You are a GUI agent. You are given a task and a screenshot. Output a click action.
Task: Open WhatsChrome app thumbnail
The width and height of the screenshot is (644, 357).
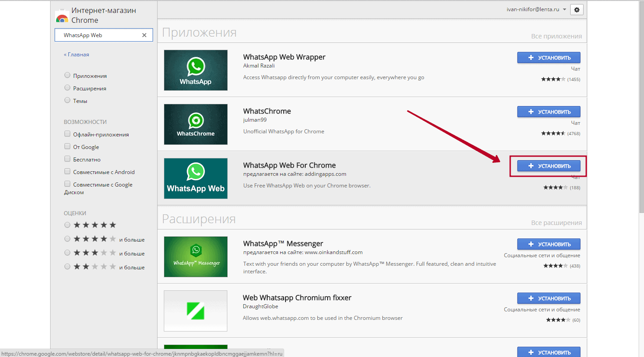pyautogui.click(x=196, y=124)
